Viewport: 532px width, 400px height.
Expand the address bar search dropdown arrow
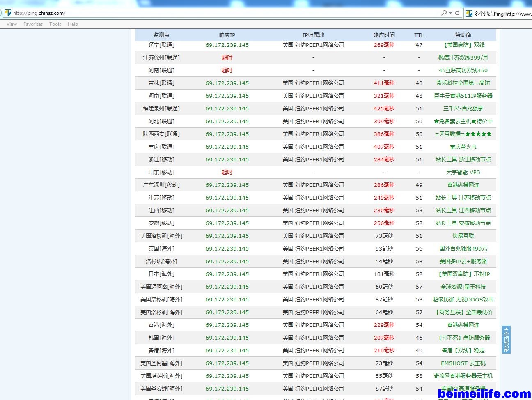click(x=450, y=13)
